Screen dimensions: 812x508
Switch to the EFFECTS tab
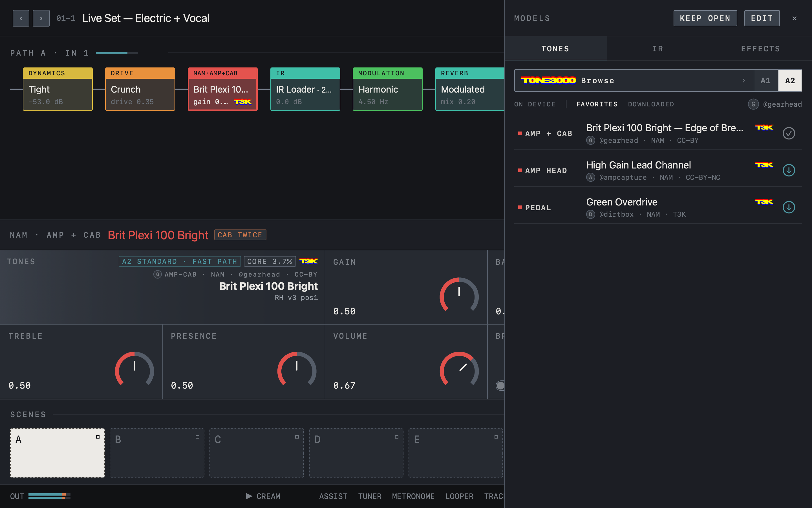[760, 49]
